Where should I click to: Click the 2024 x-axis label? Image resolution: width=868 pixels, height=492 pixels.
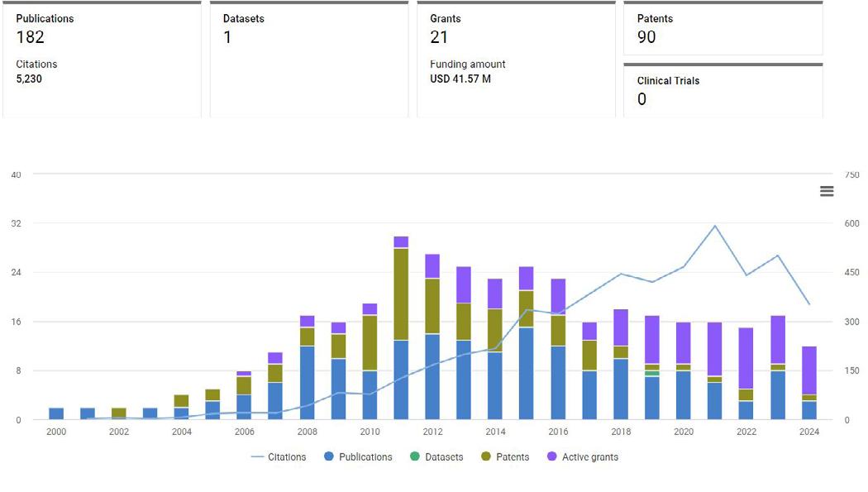coord(808,432)
